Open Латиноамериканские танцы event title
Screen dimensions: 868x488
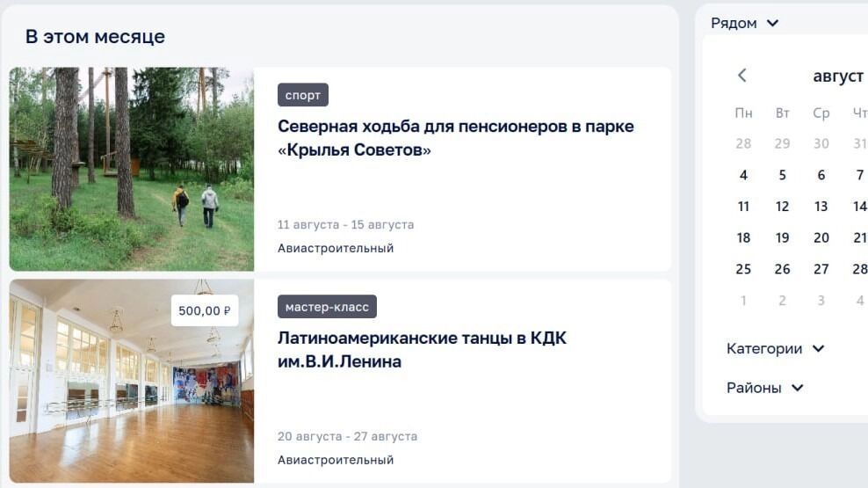coord(422,350)
